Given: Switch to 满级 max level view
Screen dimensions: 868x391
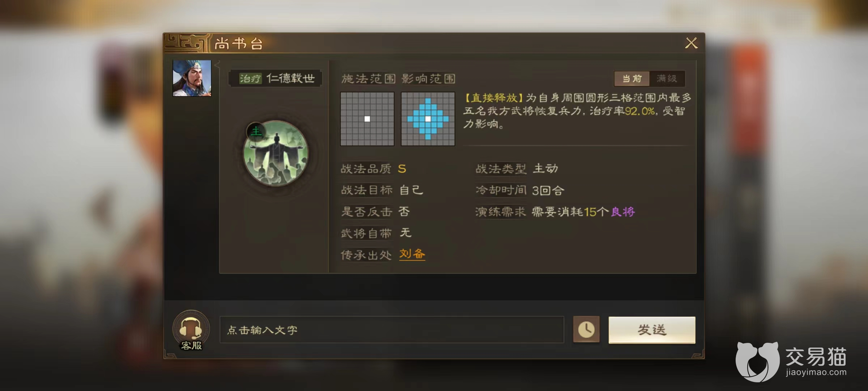Looking at the screenshot, I should 667,79.
